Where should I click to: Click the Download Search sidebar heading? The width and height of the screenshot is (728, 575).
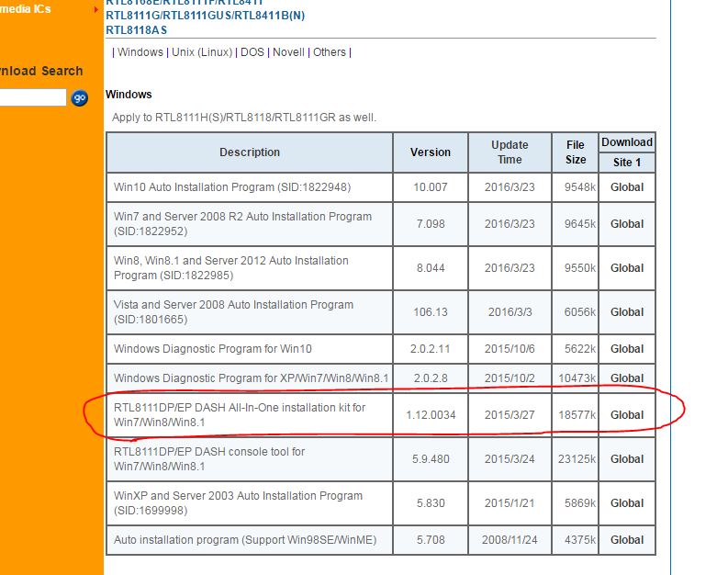41,71
